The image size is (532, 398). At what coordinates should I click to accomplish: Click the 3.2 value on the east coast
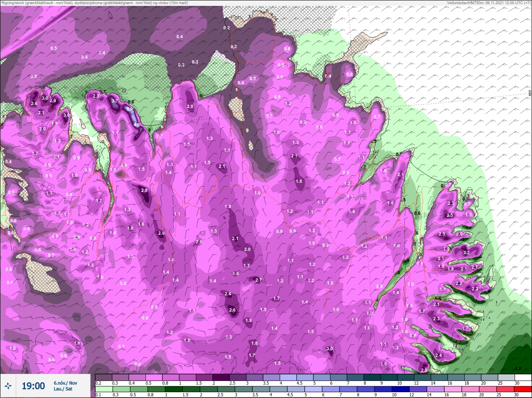click(x=466, y=252)
